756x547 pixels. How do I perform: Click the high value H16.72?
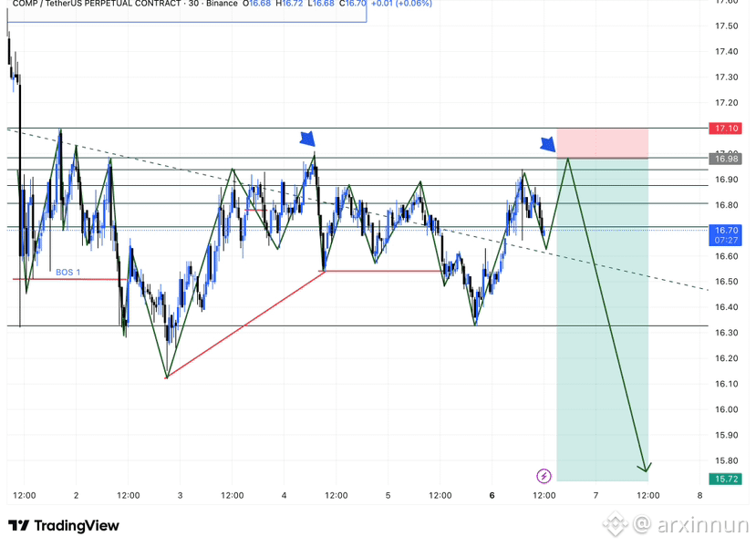289,4
